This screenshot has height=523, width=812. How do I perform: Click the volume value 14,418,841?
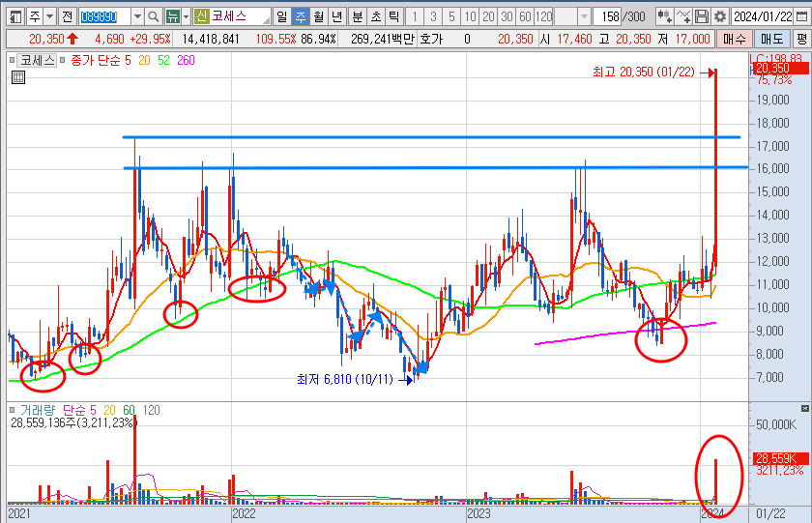point(211,39)
